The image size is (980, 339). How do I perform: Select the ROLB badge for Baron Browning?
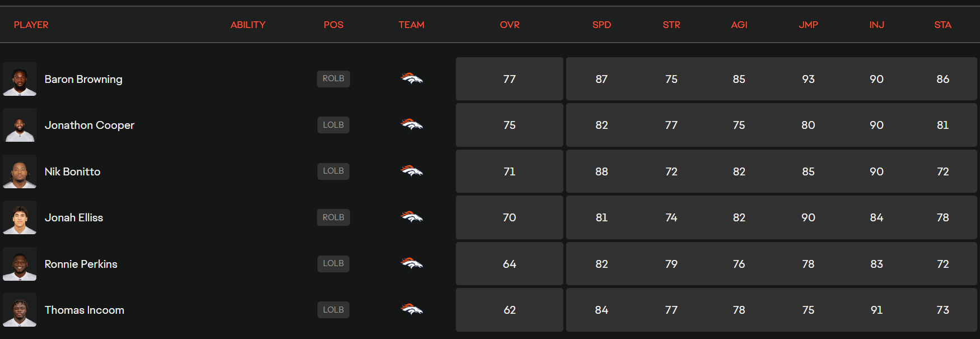point(333,78)
